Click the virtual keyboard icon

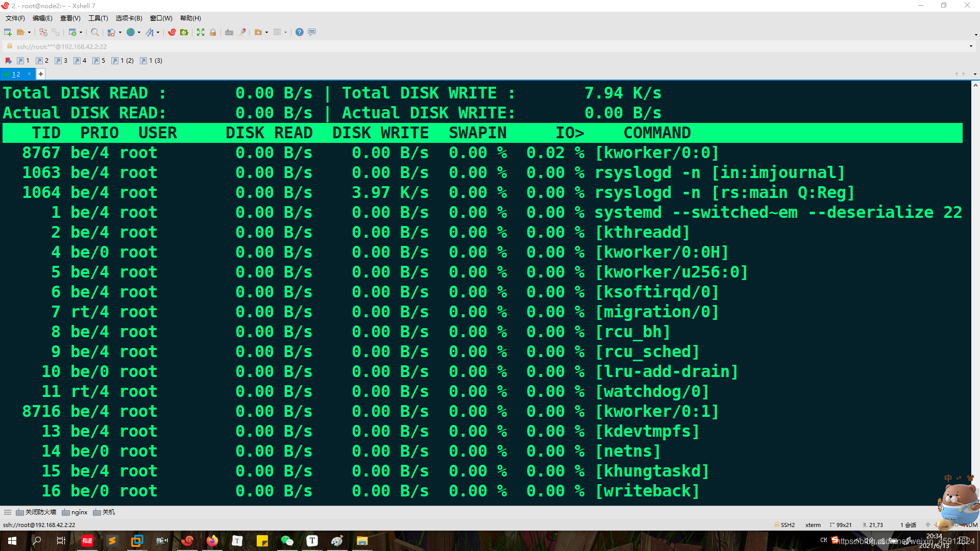(x=229, y=32)
